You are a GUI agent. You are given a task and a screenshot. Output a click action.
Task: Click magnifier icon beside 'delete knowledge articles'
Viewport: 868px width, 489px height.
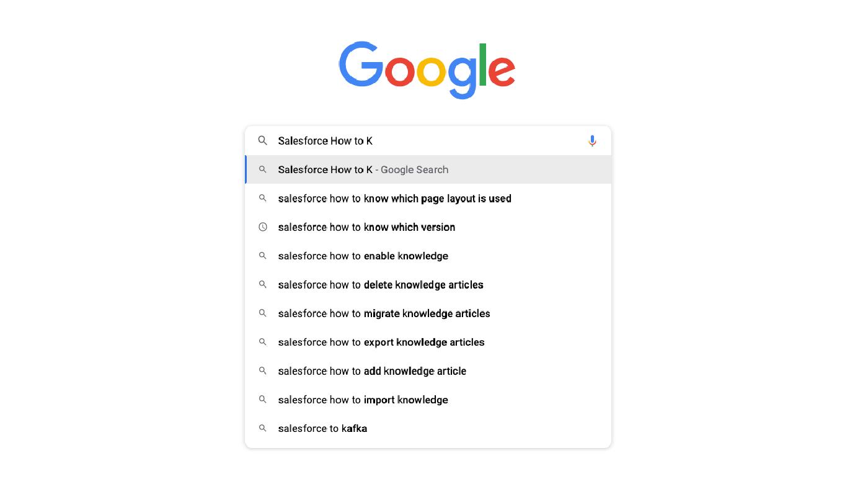[263, 284]
